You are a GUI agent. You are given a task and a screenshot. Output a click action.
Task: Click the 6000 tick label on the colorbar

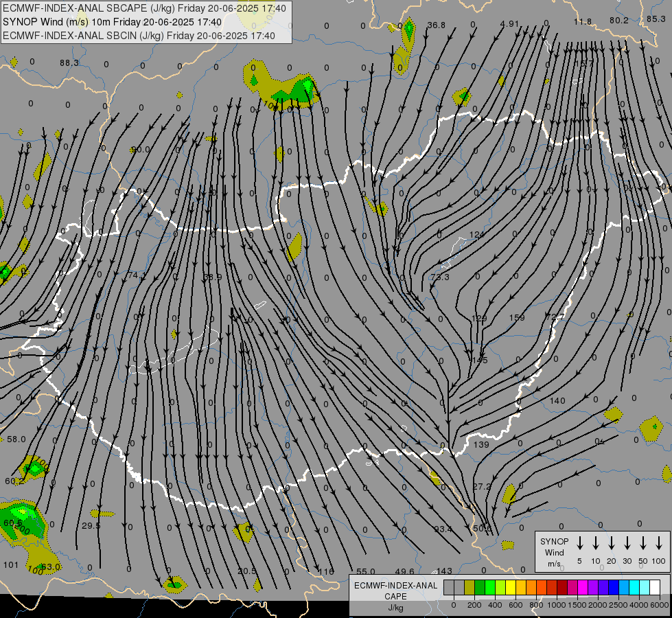point(660,605)
